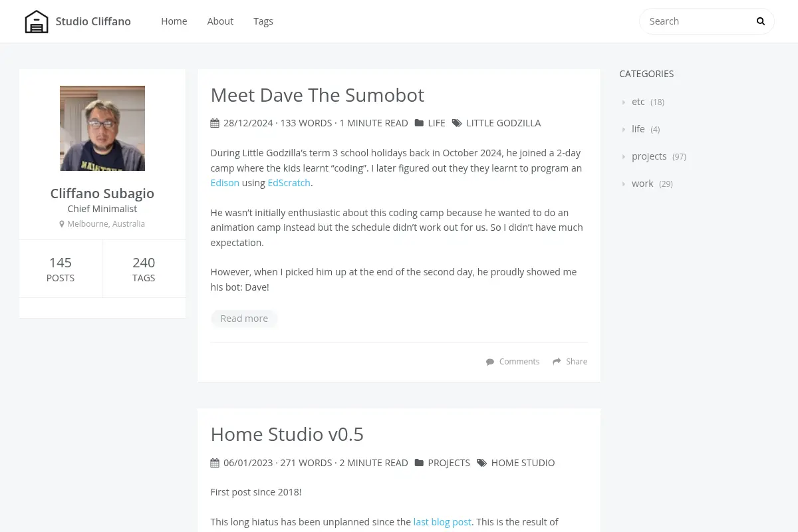Image resolution: width=798 pixels, height=532 pixels.
Task: Open the About page in navigation
Action: tap(220, 21)
